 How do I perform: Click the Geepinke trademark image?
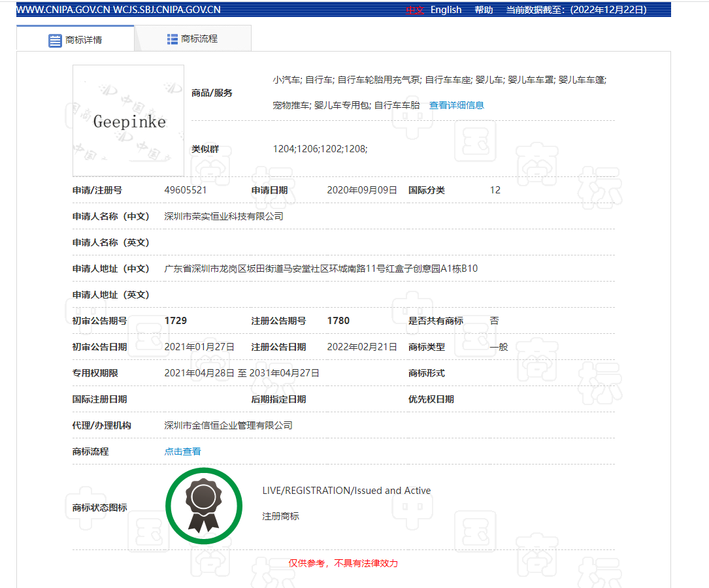(129, 121)
